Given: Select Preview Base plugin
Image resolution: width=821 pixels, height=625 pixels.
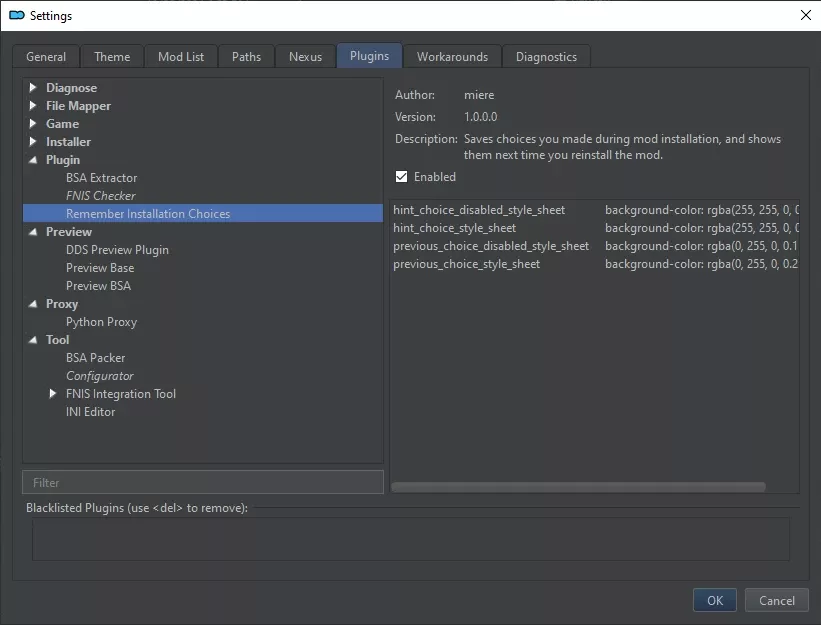Looking at the screenshot, I should 100,268.
